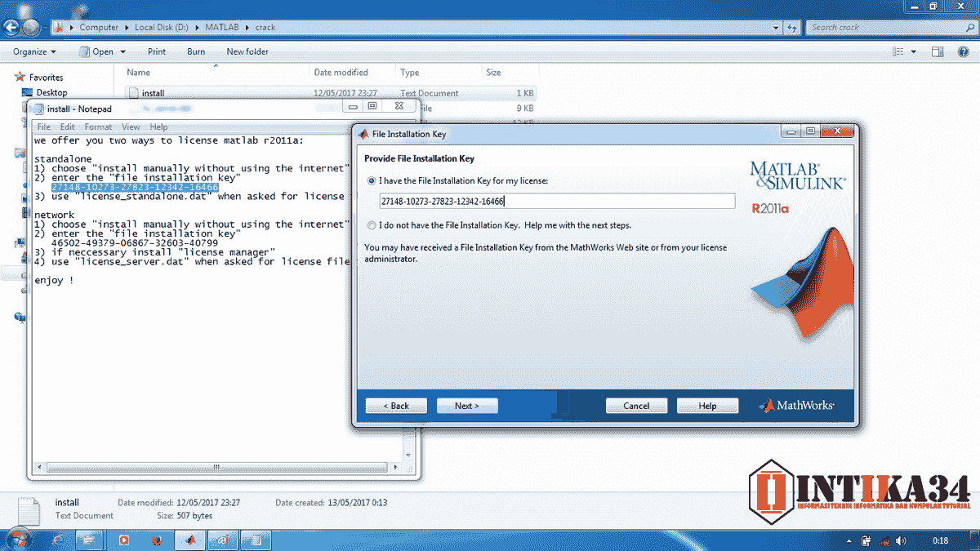The height and width of the screenshot is (551, 980).
Task: Open Firefox from taskbar
Action: tap(157, 540)
